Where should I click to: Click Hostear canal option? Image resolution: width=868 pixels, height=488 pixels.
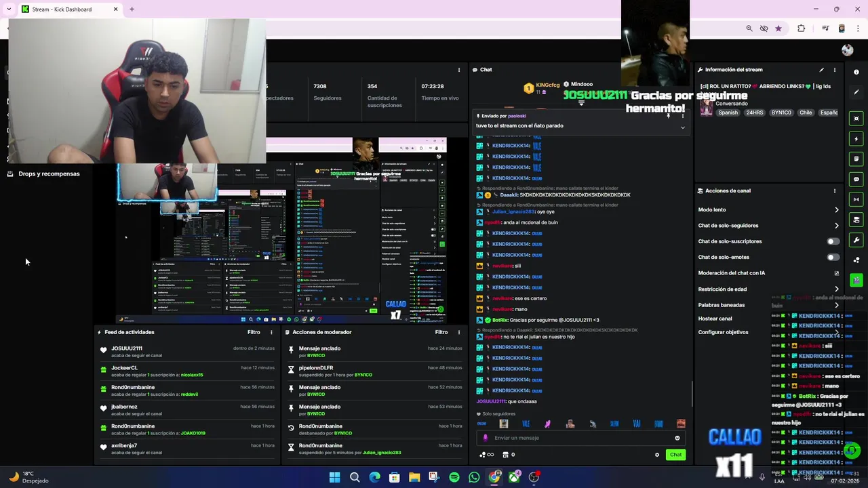[x=715, y=319]
